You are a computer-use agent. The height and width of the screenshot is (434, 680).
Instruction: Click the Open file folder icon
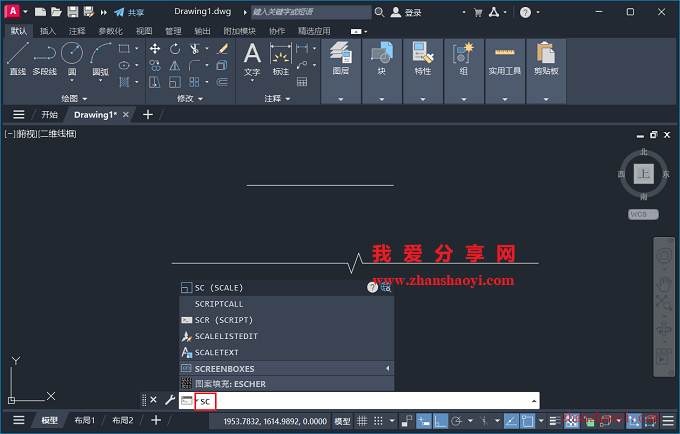pos(56,12)
